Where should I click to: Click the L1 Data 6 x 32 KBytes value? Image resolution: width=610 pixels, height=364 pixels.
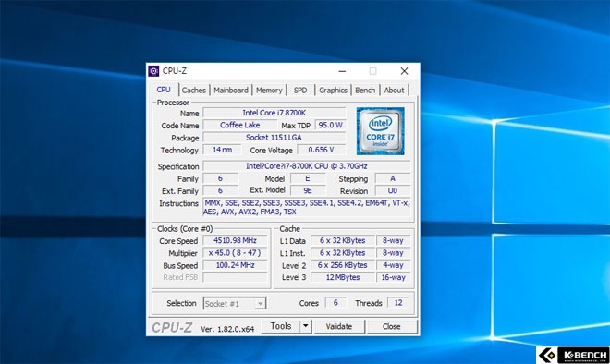(342, 241)
